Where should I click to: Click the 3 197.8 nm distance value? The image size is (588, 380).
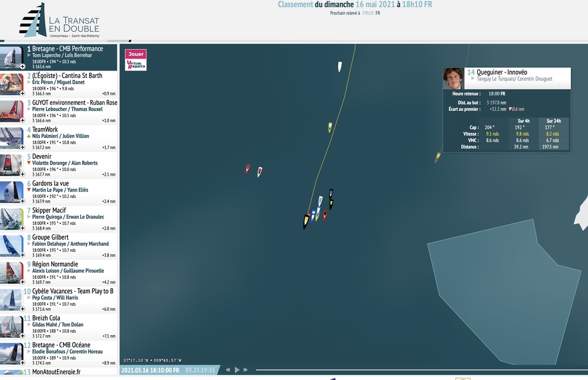(x=497, y=102)
